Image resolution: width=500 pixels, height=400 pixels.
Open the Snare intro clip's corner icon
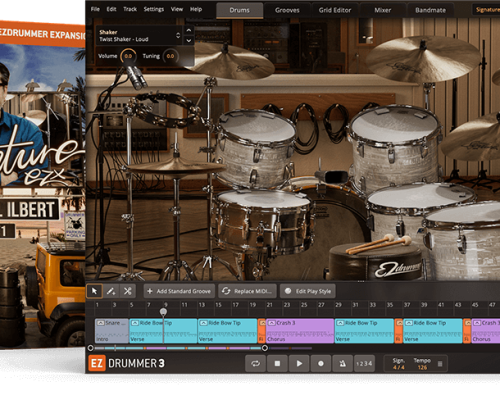pyautogui.click(x=100, y=323)
